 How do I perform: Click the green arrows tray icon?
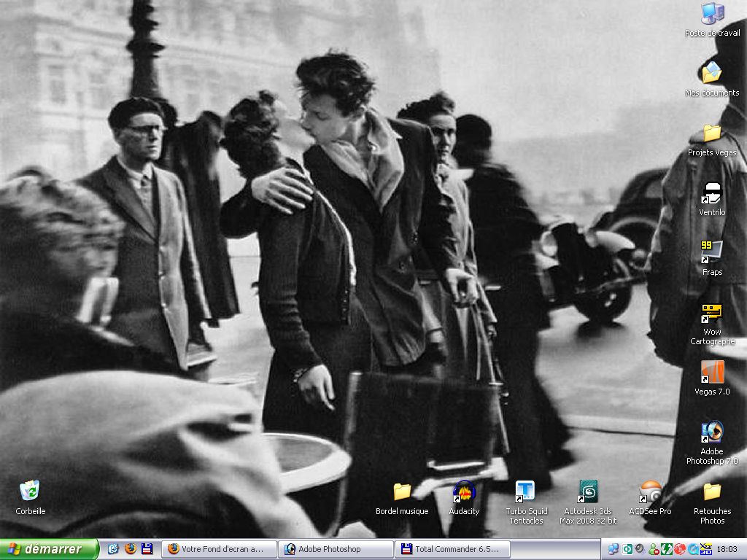[x=667, y=550]
